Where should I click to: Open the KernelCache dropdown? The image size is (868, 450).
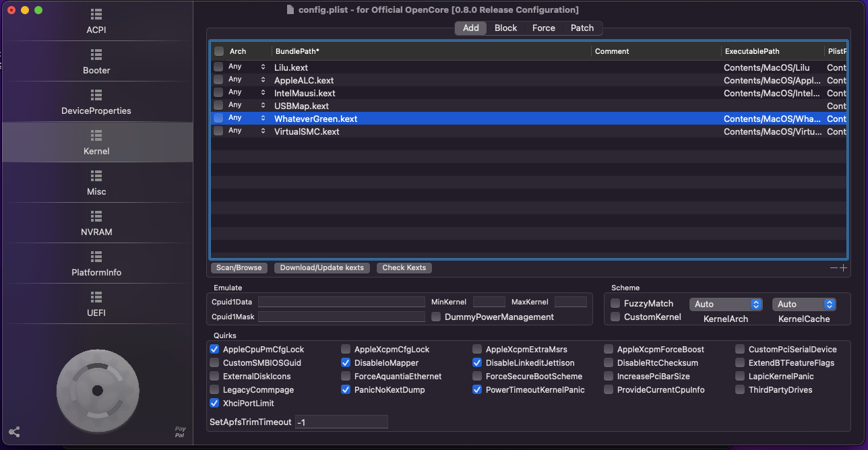point(804,304)
